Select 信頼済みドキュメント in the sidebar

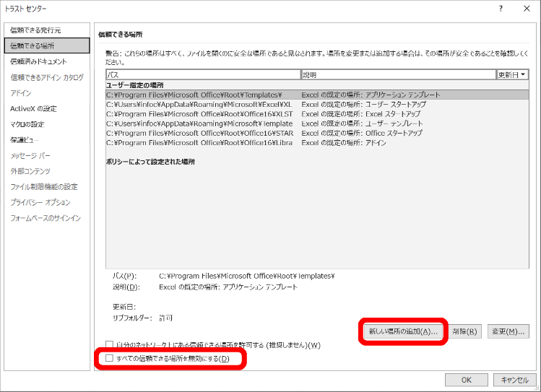tap(38, 61)
